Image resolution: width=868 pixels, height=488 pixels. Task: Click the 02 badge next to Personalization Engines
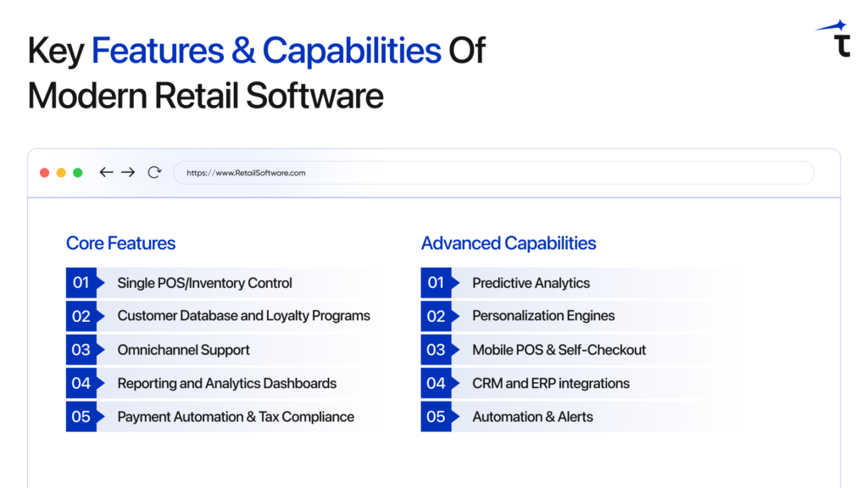pos(437,316)
